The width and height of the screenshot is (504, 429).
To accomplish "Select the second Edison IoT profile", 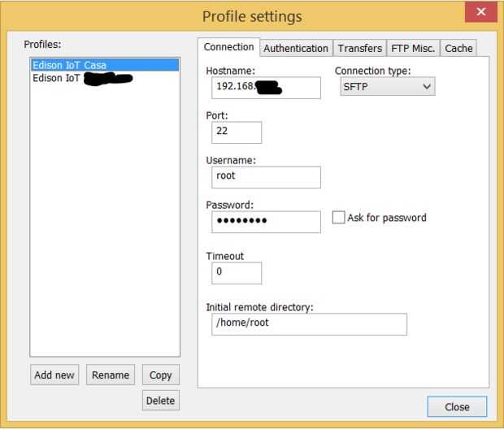I will click(x=57, y=79).
